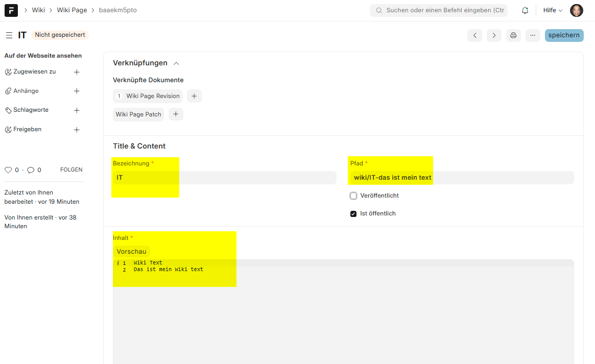Open the user avatar menu
The image size is (595, 364).
[576, 10]
